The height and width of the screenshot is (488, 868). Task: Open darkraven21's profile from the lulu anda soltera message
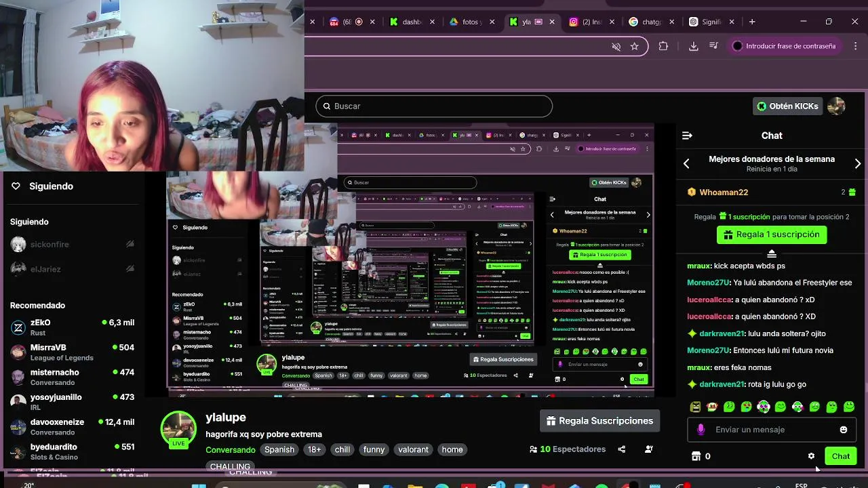click(722, 333)
